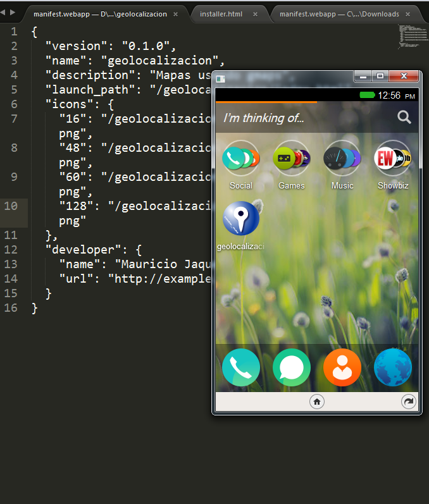Click the "128" icon size key

click(76, 206)
